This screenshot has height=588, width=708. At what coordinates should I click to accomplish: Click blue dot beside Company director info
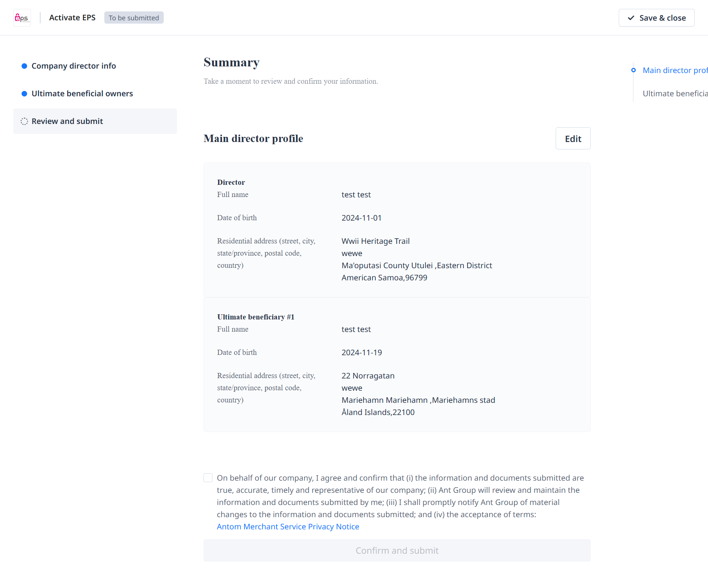tap(24, 66)
